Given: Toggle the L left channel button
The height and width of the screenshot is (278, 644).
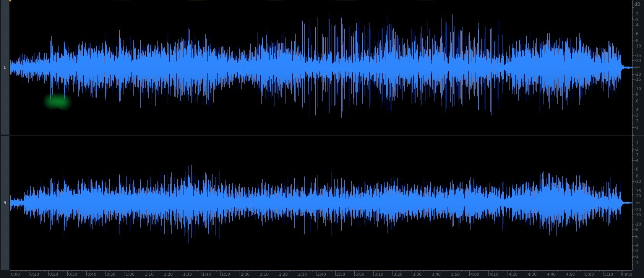Looking at the screenshot, I should 5,68.
